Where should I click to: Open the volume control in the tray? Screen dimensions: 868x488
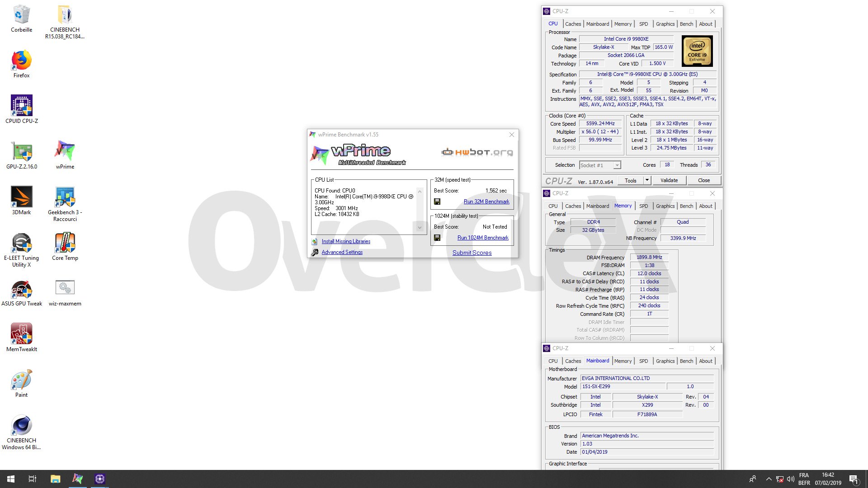coord(790,479)
